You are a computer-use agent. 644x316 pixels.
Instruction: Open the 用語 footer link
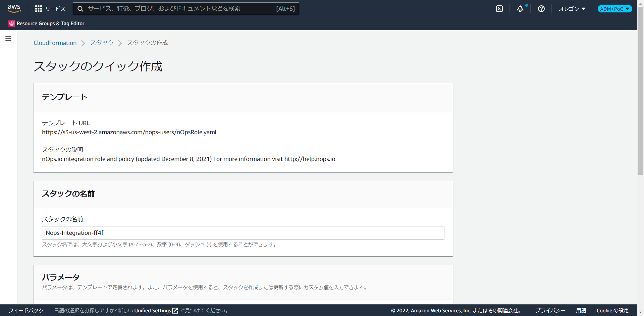point(581,311)
